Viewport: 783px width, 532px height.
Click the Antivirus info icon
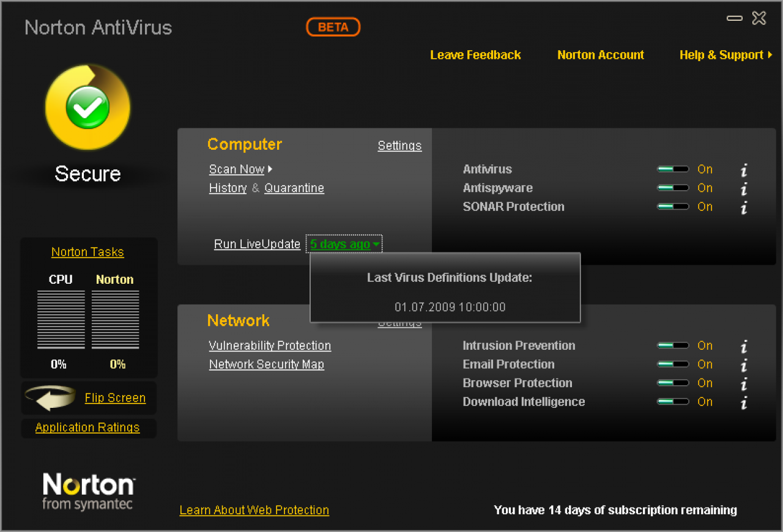pos(744,171)
